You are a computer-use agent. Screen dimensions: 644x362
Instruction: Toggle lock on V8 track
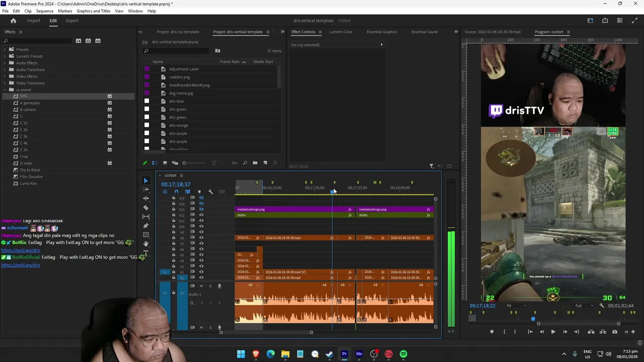174,238
